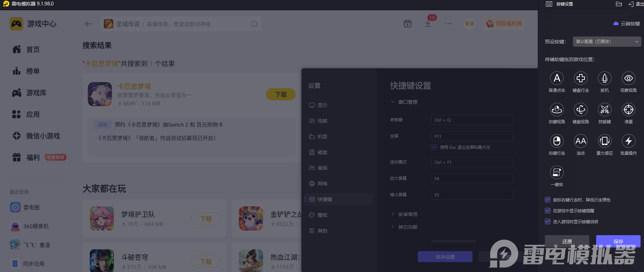Select the 右键行走 mouse tool
Viewport: 644px width, 272px height.
(557, 141)
